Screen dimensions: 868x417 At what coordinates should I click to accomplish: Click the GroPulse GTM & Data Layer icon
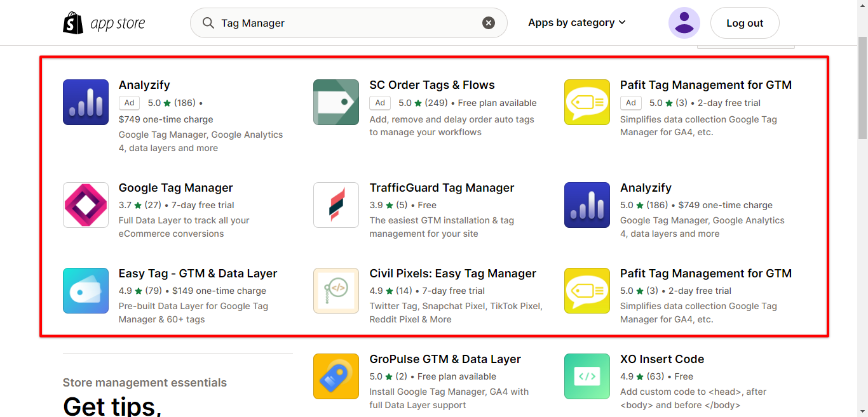pos(336,376)
